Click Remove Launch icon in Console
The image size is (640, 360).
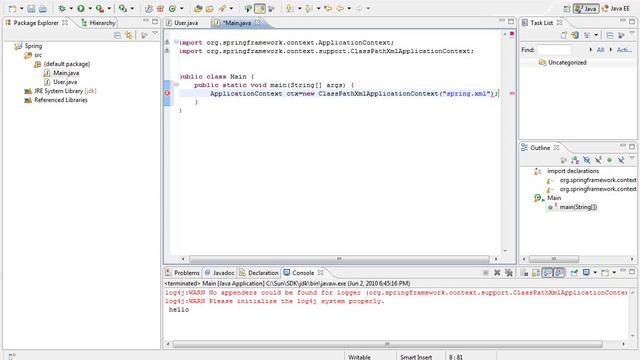497,273
